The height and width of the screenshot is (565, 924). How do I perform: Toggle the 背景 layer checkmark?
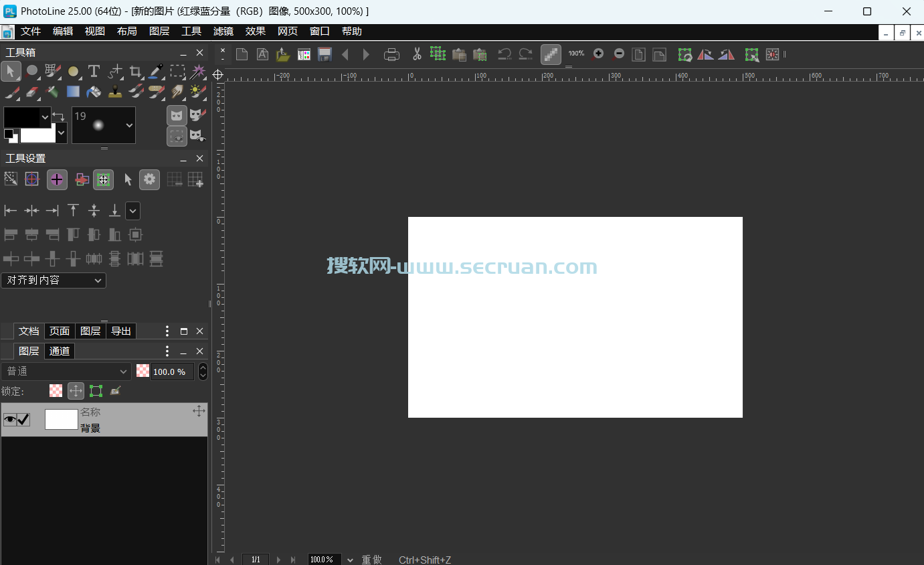pyautogui.click(x=23, y=420)
